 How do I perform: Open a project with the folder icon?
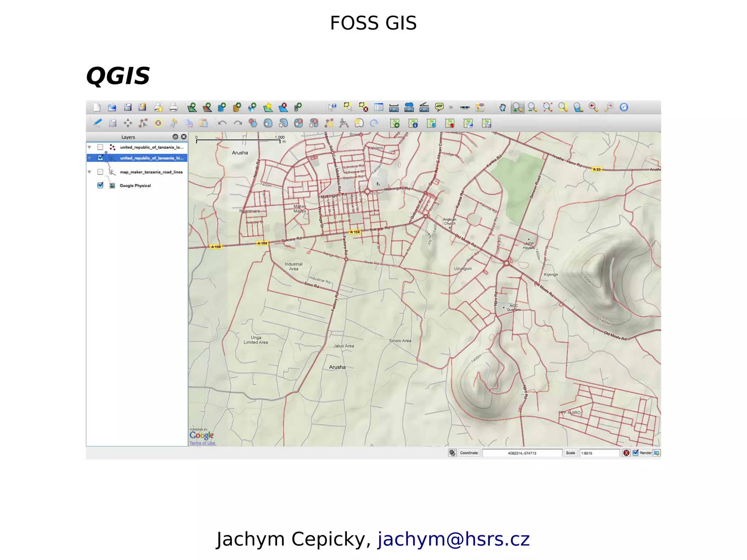[112, 108]
